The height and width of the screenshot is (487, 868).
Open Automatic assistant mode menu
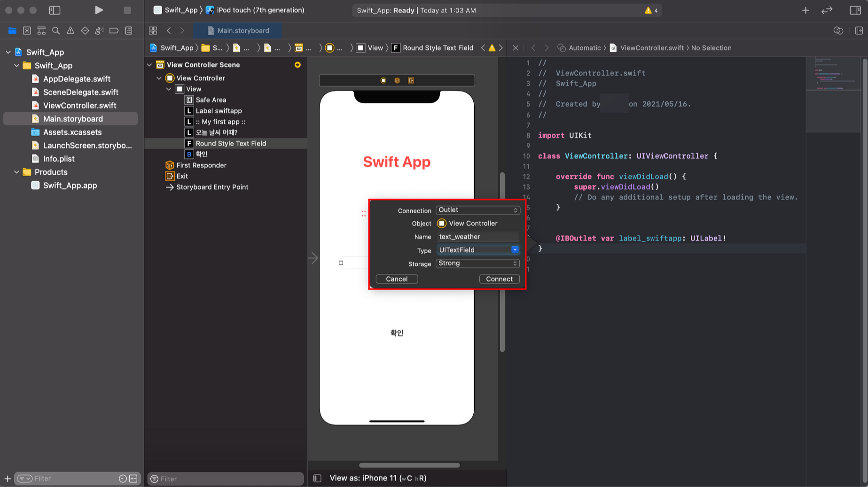coord(579,48)
